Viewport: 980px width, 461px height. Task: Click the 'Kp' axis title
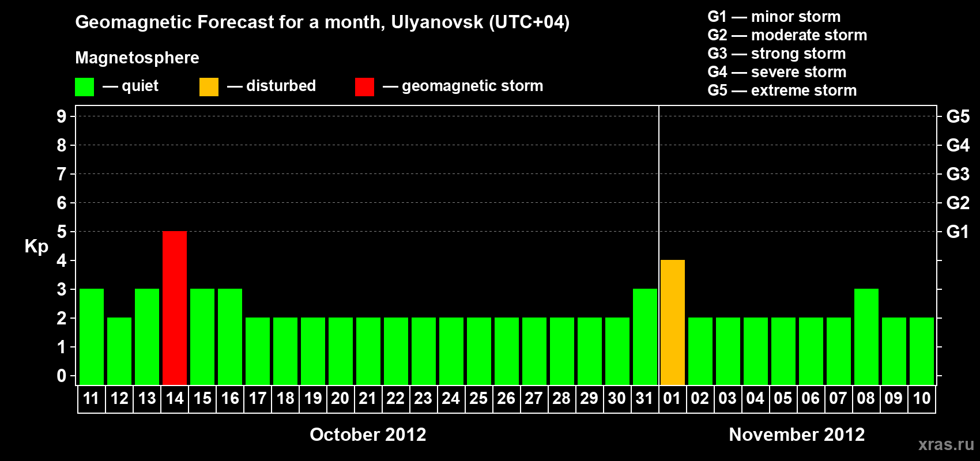pos(36,247)
